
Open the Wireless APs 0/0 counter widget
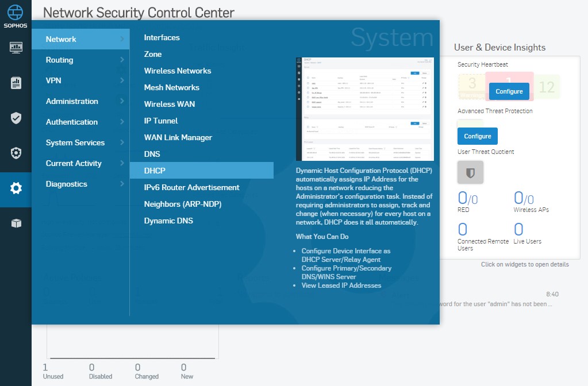(x=531, y=202)
